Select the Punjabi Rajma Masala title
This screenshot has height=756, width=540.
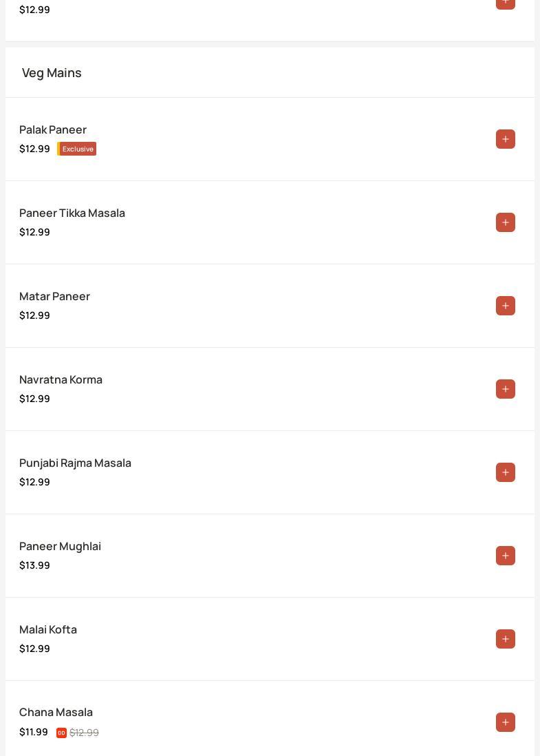(75, 463)
